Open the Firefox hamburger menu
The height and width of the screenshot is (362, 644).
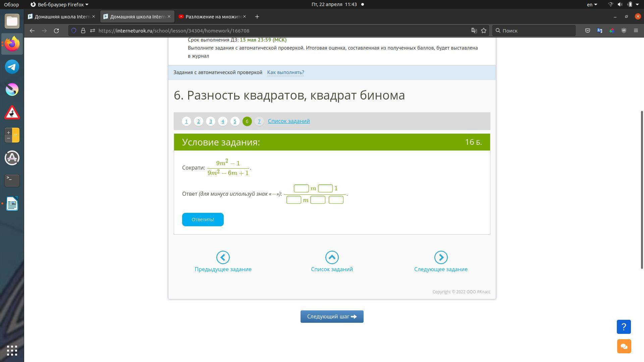click(636, 31)
